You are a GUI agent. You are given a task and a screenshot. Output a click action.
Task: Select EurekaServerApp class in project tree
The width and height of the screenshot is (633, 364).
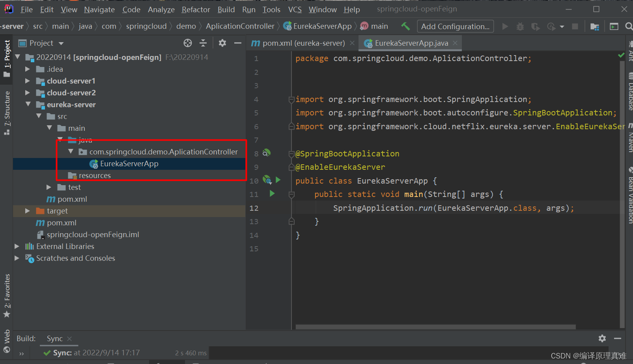pyautogui.click(x=129, y=163)
